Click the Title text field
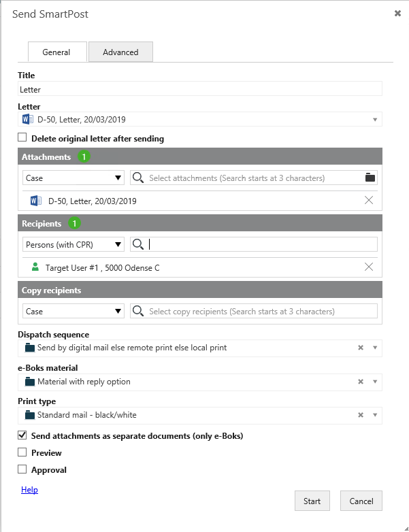Image resolution: width=409 pixels, height=532 pixels. [200, 89]
